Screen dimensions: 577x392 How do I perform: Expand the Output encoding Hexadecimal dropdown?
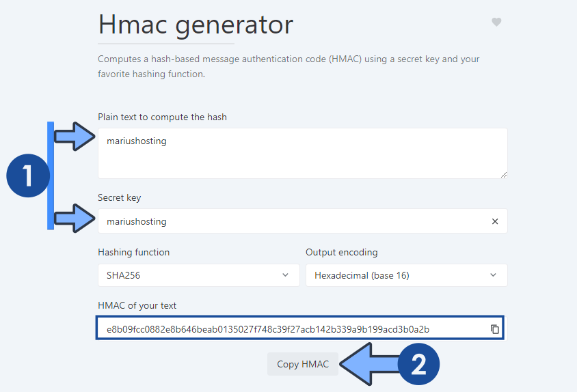click(x=406, y=275)
